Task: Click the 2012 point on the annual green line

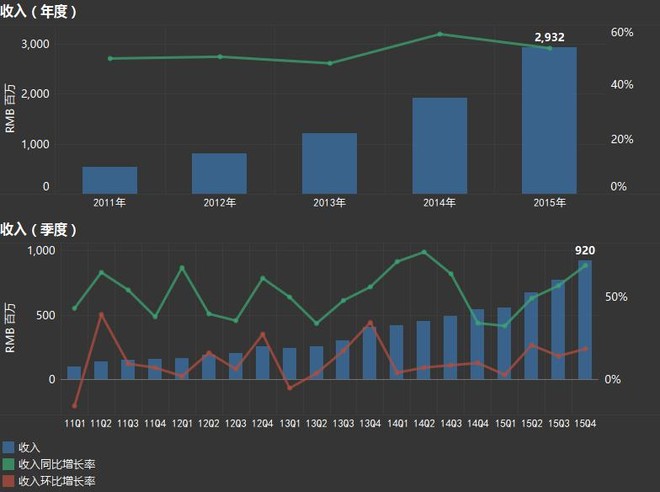Action: [x=220, y=56]
